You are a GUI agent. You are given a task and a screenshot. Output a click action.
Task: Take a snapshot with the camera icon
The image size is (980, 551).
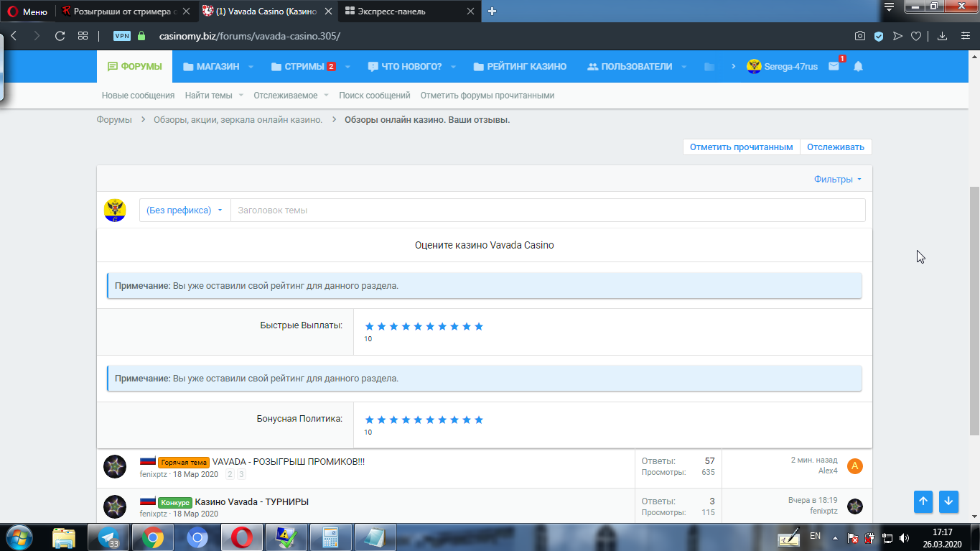click(x=859, y=36)
